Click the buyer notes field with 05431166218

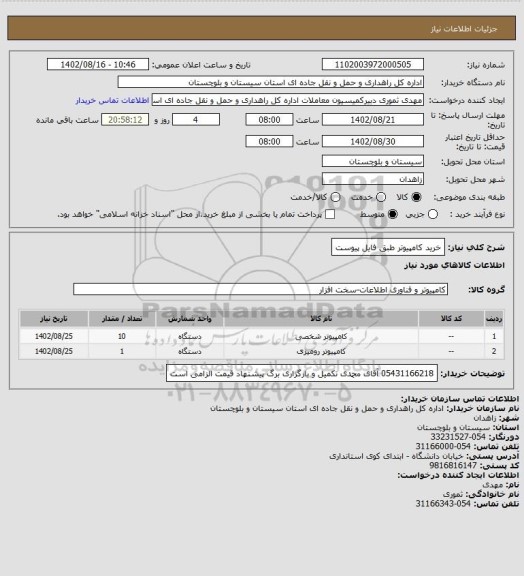click(302, 373)
